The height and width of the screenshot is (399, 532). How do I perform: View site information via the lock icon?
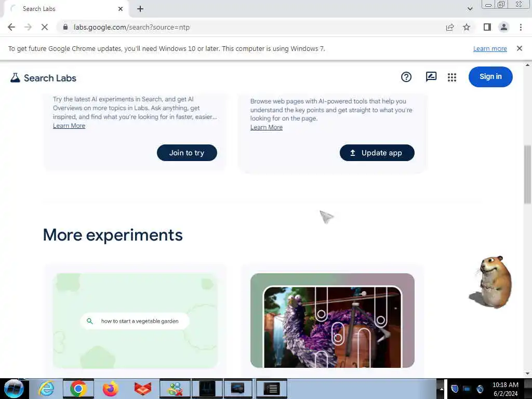(65, 27)
